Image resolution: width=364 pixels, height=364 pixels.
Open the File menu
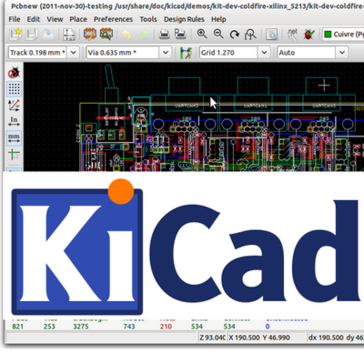(x=14, y=19)
